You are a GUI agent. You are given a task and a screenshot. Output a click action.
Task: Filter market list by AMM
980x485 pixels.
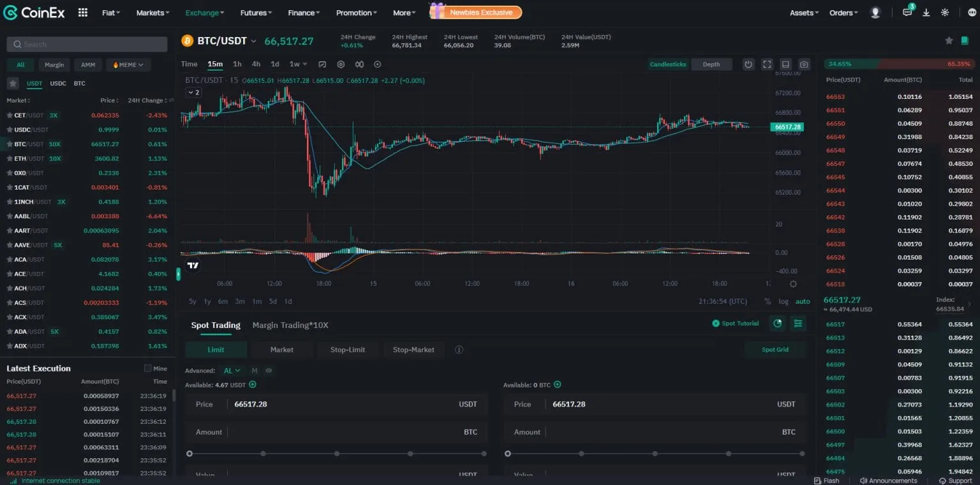coord(88,64)
